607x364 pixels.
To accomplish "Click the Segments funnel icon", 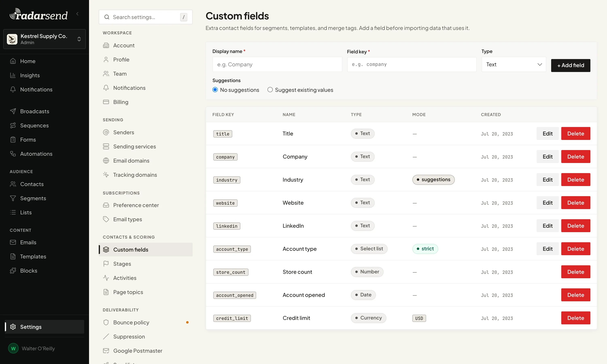I will [13, 198].
